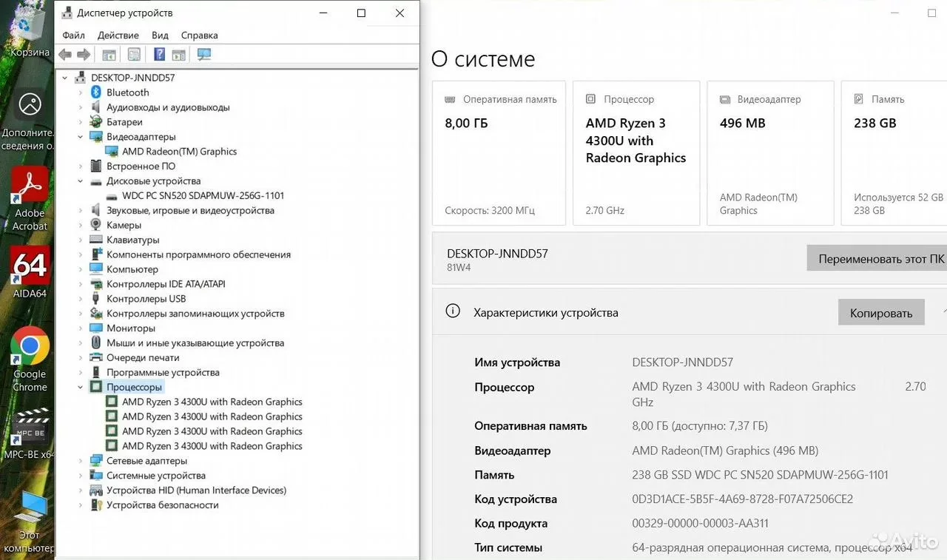Open the Файл menu
Screen dimensions: 947x560
74,35
